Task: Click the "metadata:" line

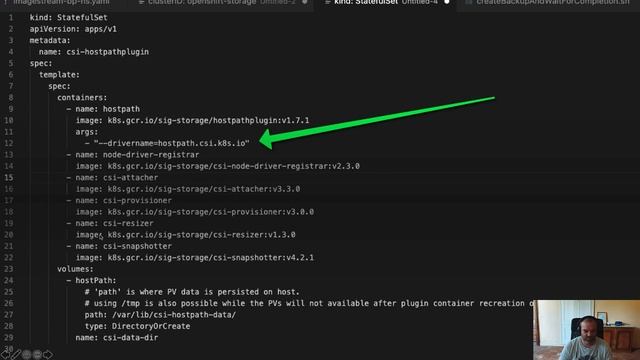Action: pos(50,40)
